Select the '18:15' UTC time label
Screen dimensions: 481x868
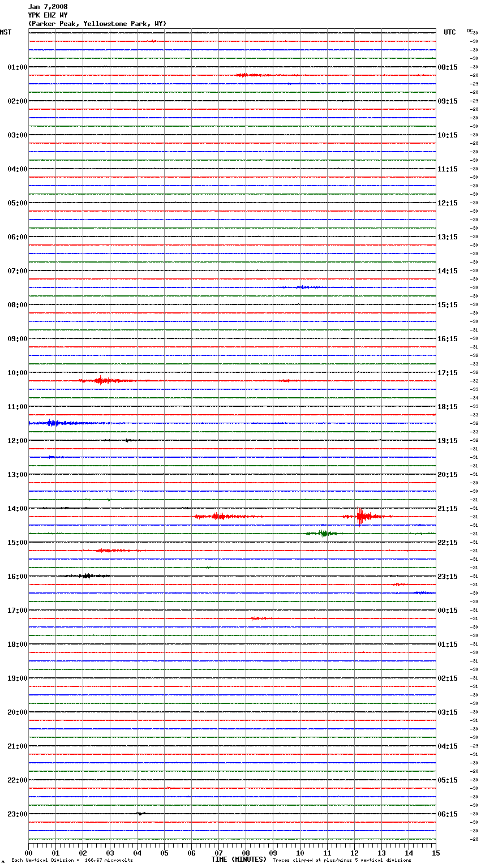tap(448, 407)
